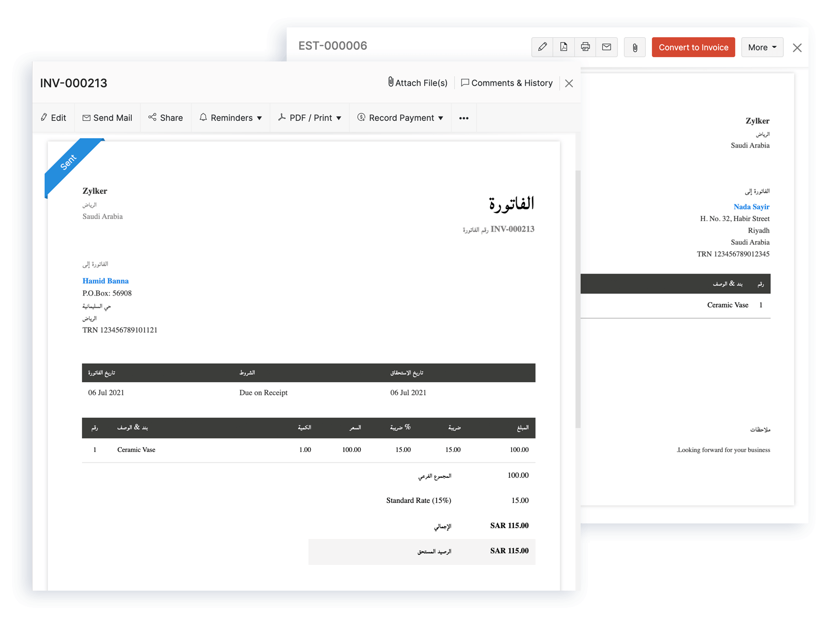The image size is (840, 630).
Task: Open the edit pencil icon for EST-000006
Action: 542,47
